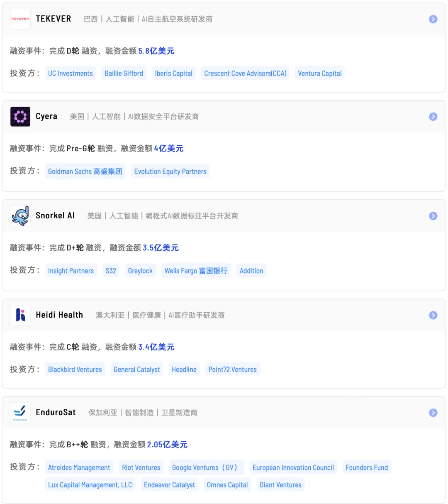Click the TEKEVER company name
The width and height of the screenshot is (448, 504).
pyautogui.click(x=54, y=19)
